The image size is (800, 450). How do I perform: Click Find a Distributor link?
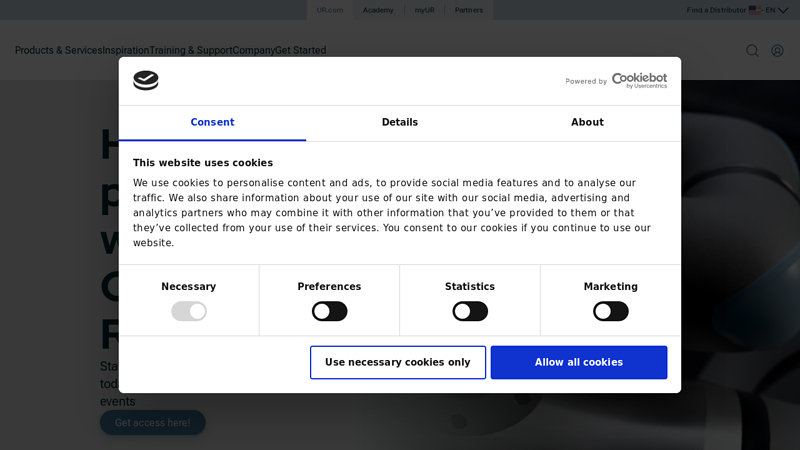click(716, 10)
